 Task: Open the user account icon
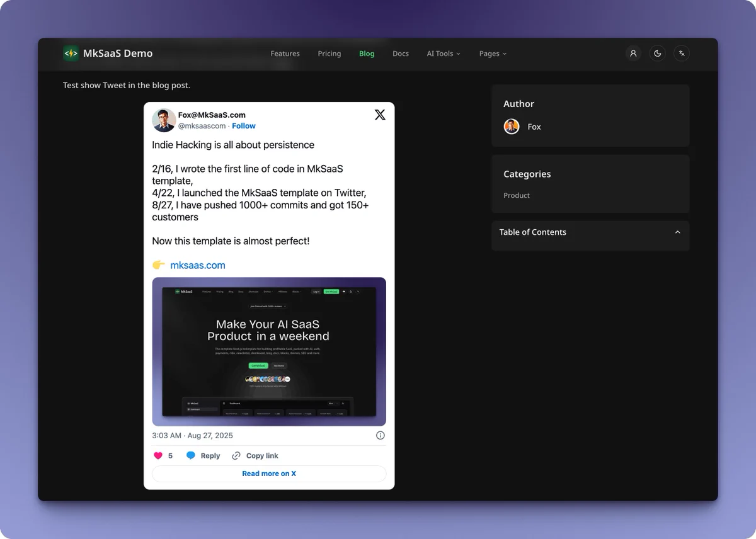point(633,54)
